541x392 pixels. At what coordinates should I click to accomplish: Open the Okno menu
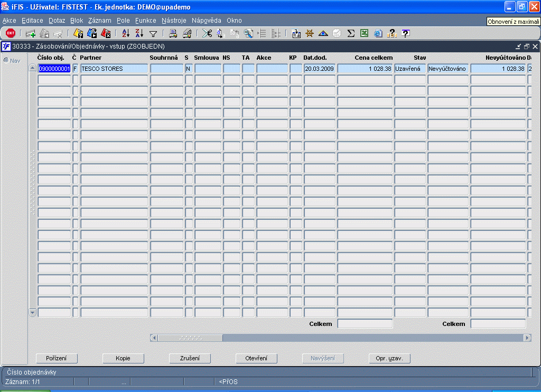(x=234, y=21)
